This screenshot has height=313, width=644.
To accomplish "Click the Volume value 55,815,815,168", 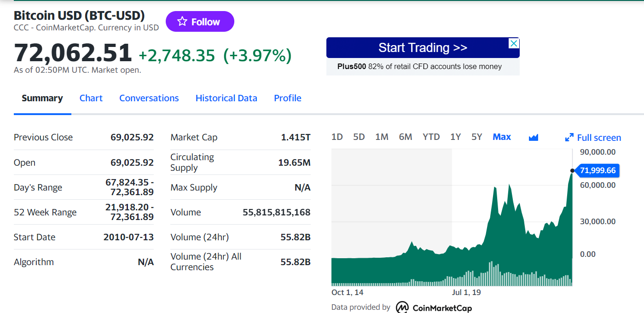I will coord(277,212).
